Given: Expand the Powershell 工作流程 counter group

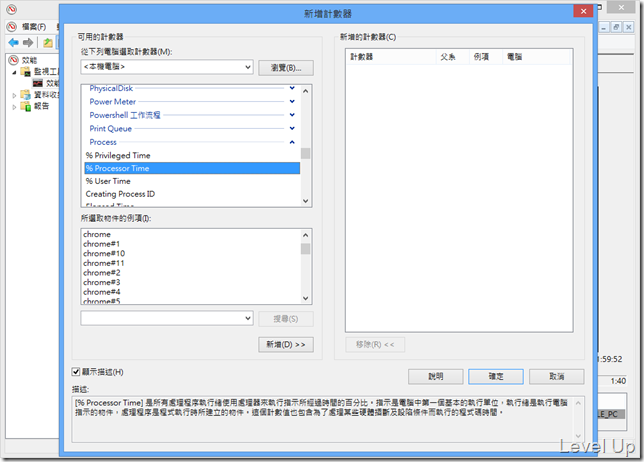Looking at the screenshot, I should coord(292,115).
